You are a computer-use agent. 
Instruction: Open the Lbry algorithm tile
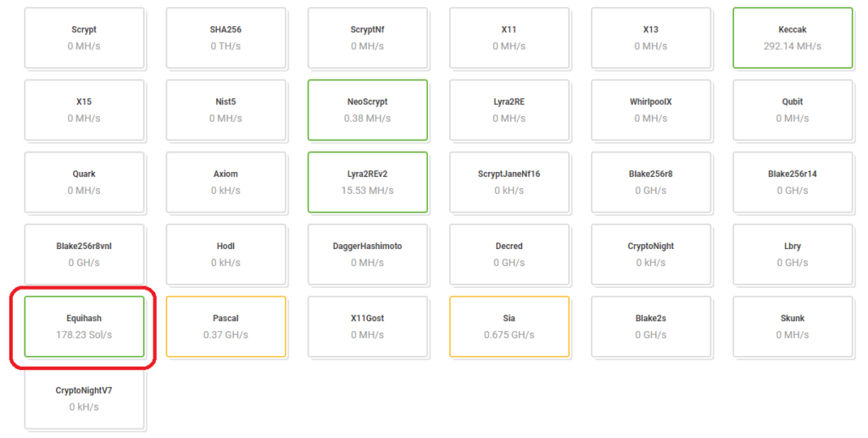(x=792, y=254)
